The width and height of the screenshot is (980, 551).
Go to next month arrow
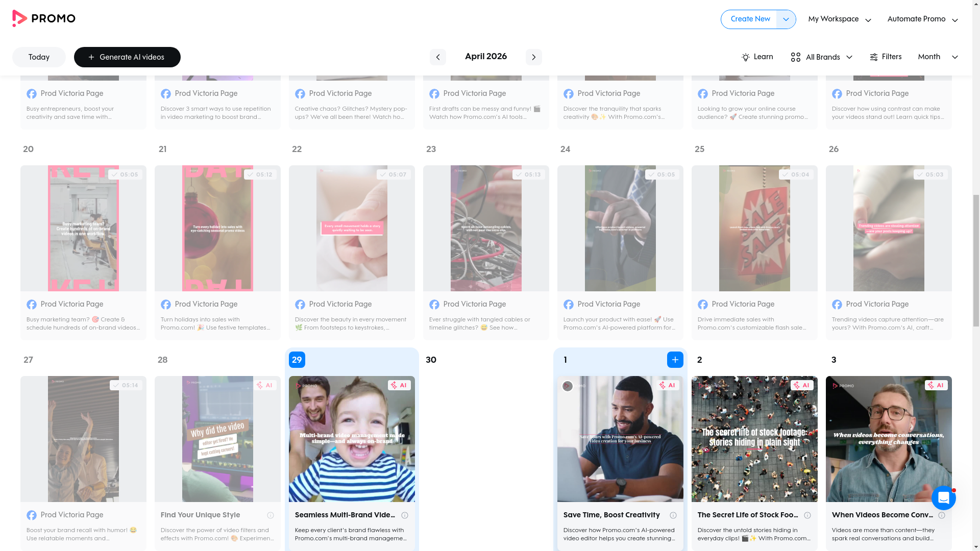(x=533, y=57)
